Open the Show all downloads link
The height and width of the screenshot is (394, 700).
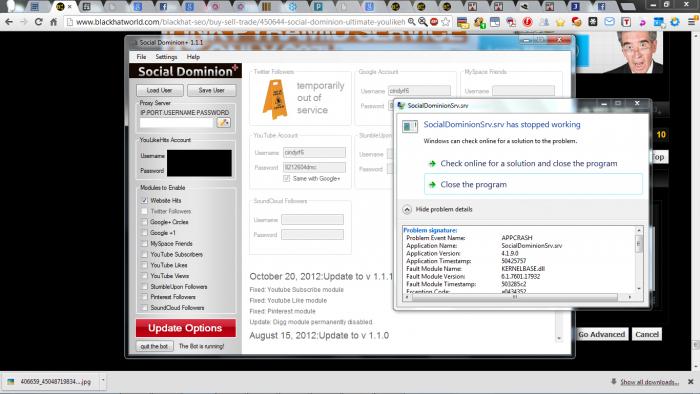coord(650,382)
